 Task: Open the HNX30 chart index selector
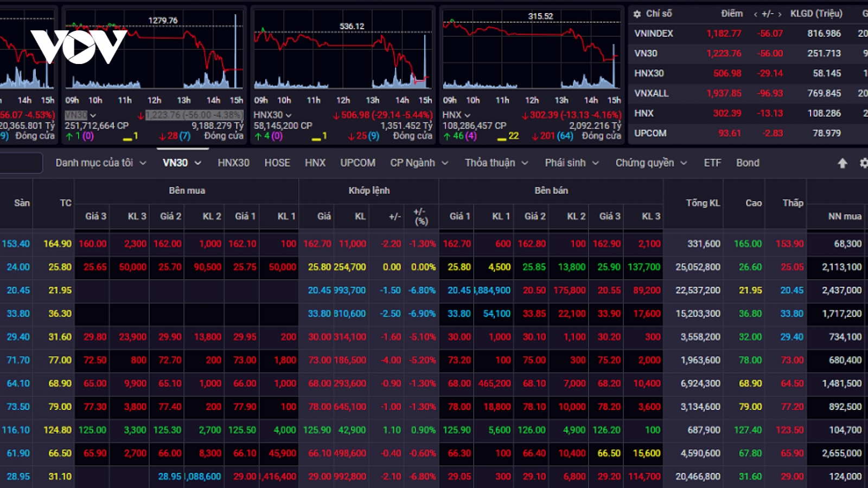[272, 115]
